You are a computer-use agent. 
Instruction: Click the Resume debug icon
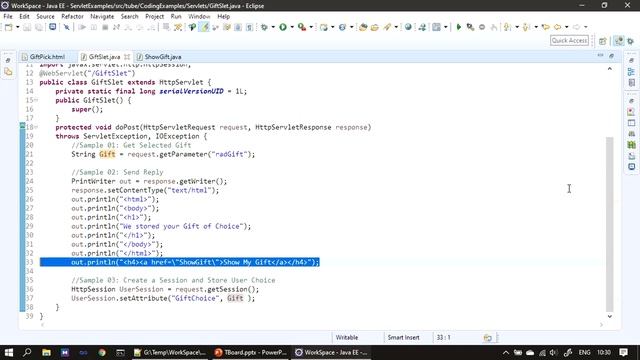(x=82, y=27)
